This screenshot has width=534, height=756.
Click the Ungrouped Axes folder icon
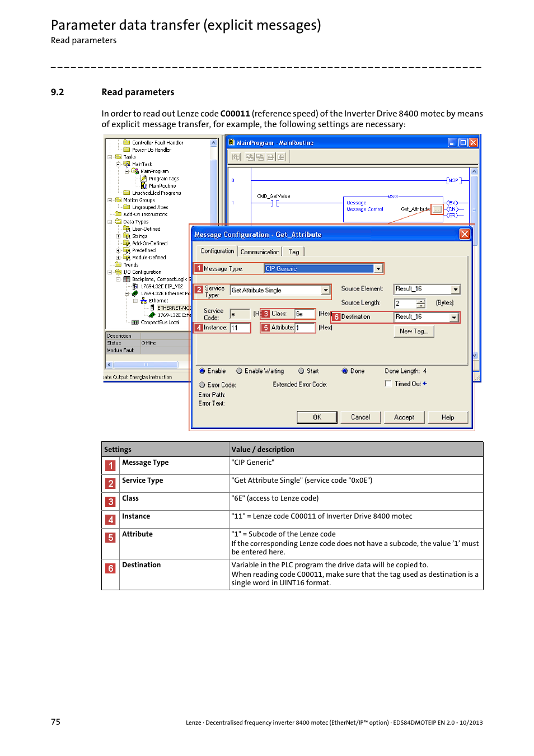tap(127, 207)
